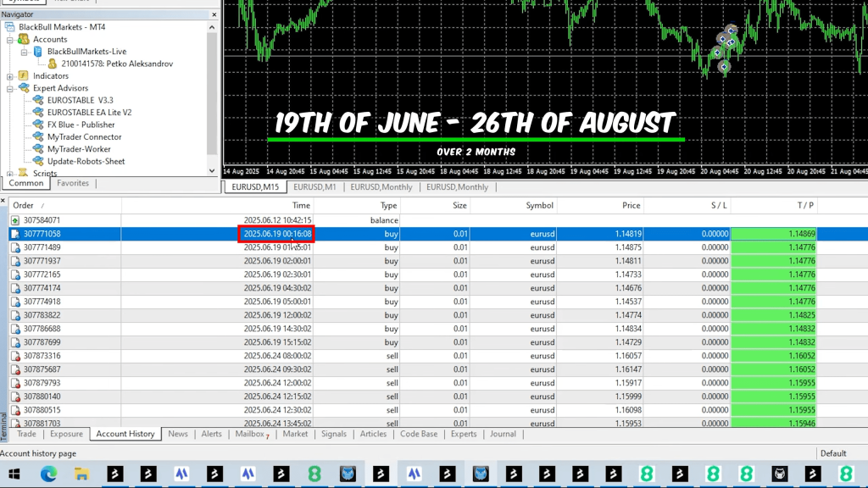Open the Experts tab in Terminal
This screenshot has height=488, width=868.
(463, 434)
